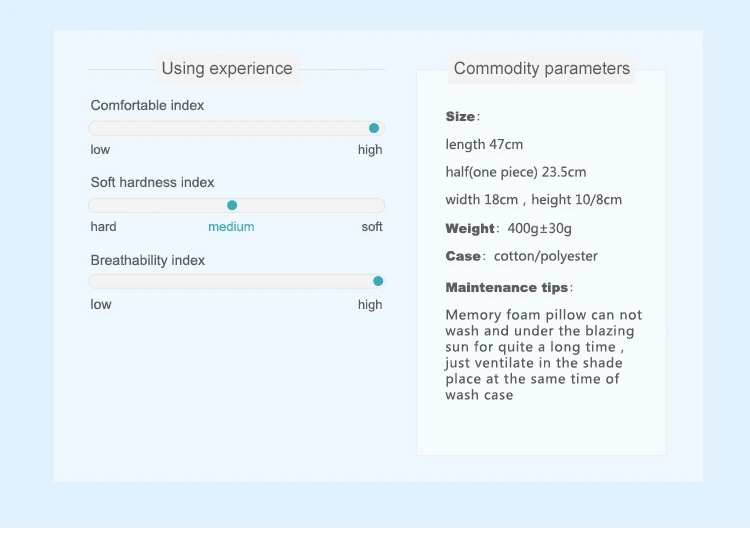750x535 pixels.
Task: Select the 'medium' label under Soft hardness
Action: pos(231,227)
